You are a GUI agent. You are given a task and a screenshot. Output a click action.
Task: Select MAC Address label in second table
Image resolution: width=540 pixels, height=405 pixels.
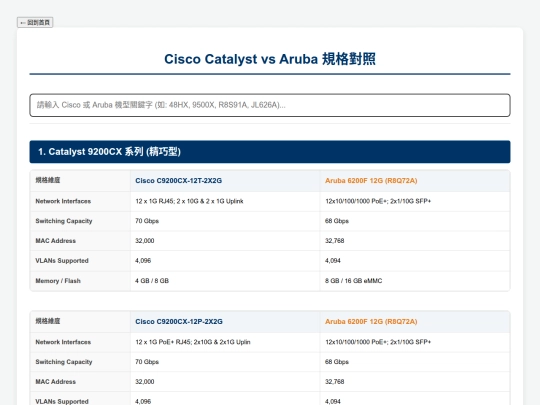coord(55,382)
